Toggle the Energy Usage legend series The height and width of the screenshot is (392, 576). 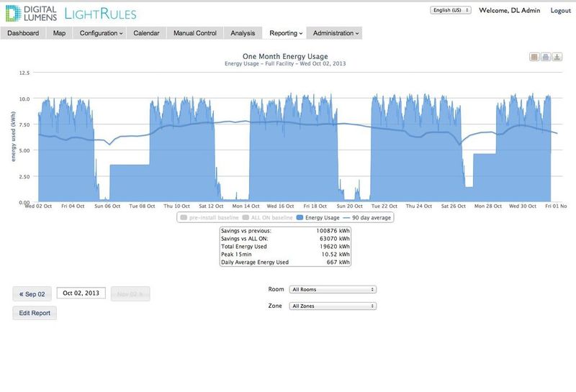[x=318, y=218]
